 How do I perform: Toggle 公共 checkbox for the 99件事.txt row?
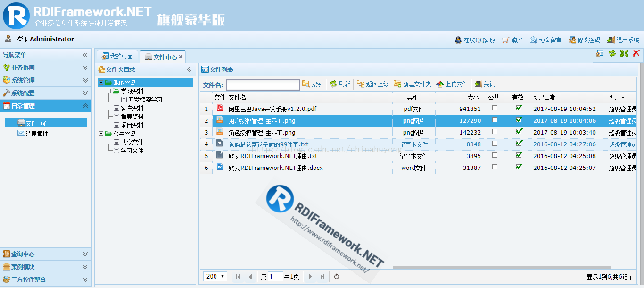(x=495, y=143)
